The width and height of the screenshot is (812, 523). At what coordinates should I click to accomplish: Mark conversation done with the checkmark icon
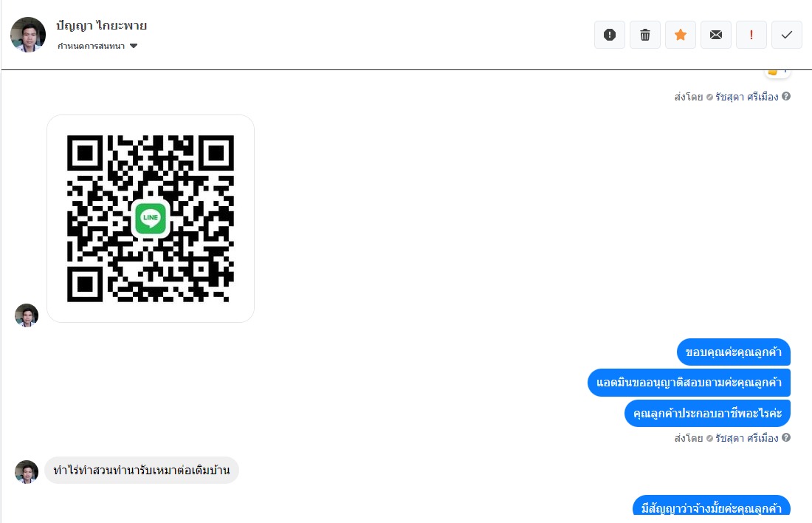(787, 35)
